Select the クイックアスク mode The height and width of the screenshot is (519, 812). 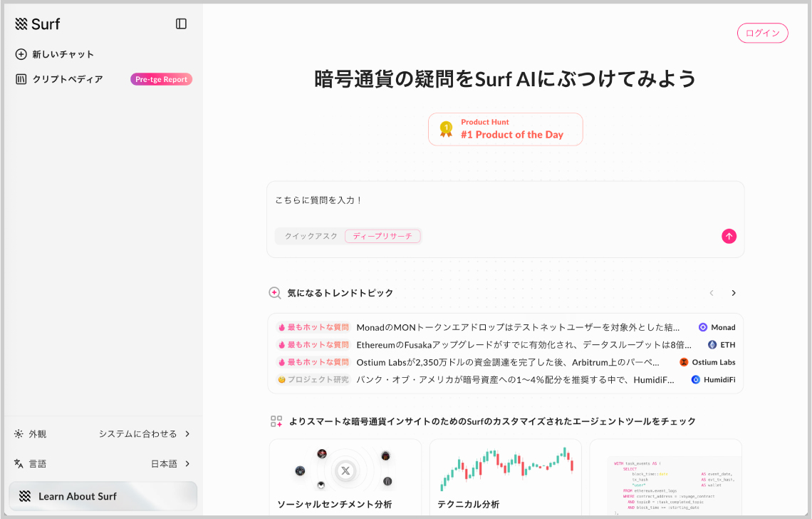click(x=311, y=236)
